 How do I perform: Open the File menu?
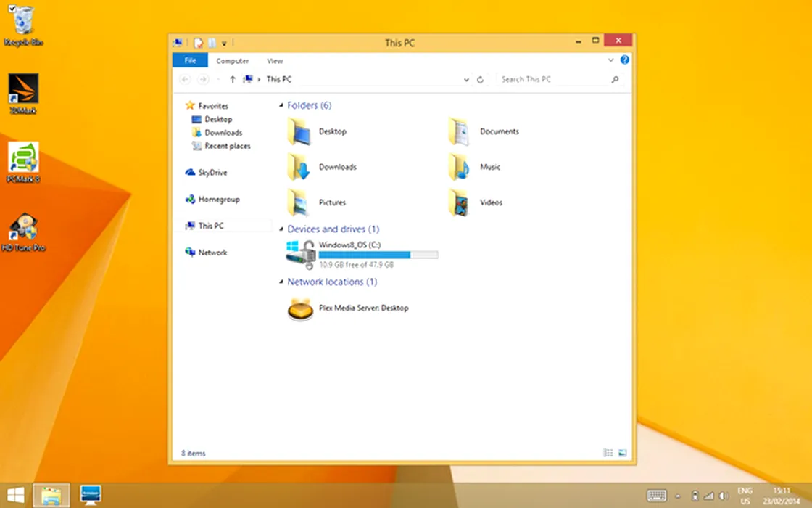pyautogui.click(x=190, y=61)
